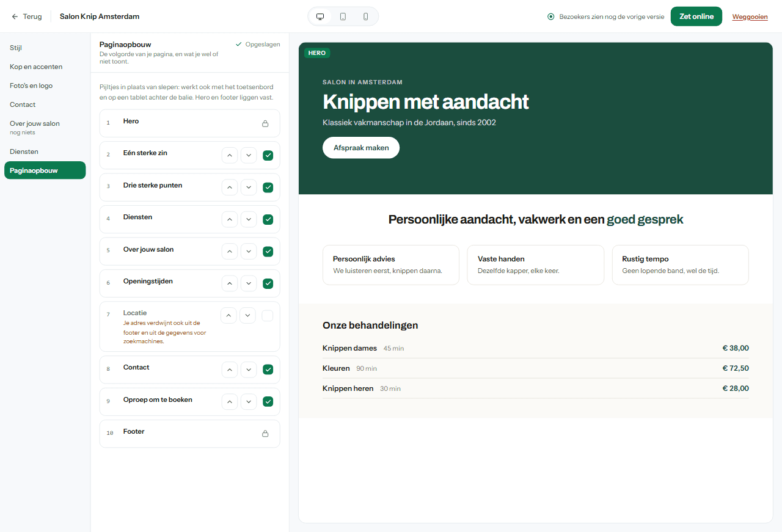Publish with the 'Zet online' button
Screen dimensions: 782x532
[x=696, y=16]
